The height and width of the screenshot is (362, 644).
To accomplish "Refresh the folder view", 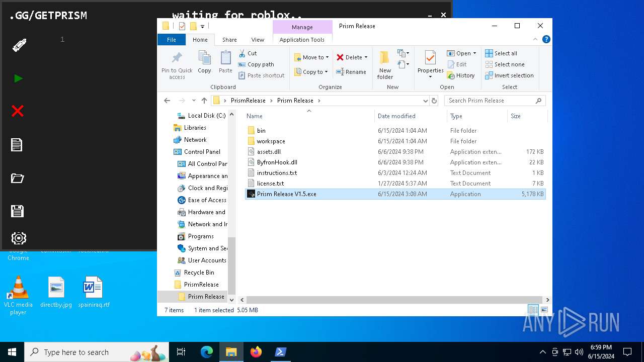I will [x=434, y=101].
